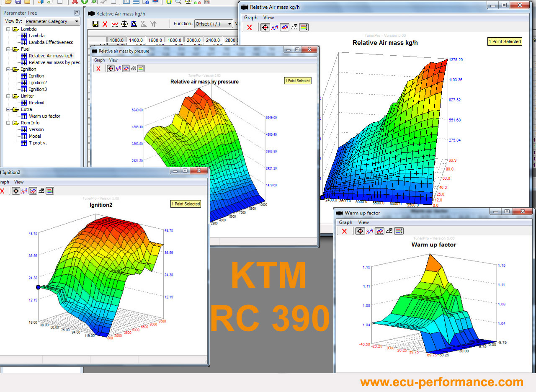This screenshot has height=392, width=536.
Task: Click line points icon in Warm up factor graph
Action: (369, 231)
